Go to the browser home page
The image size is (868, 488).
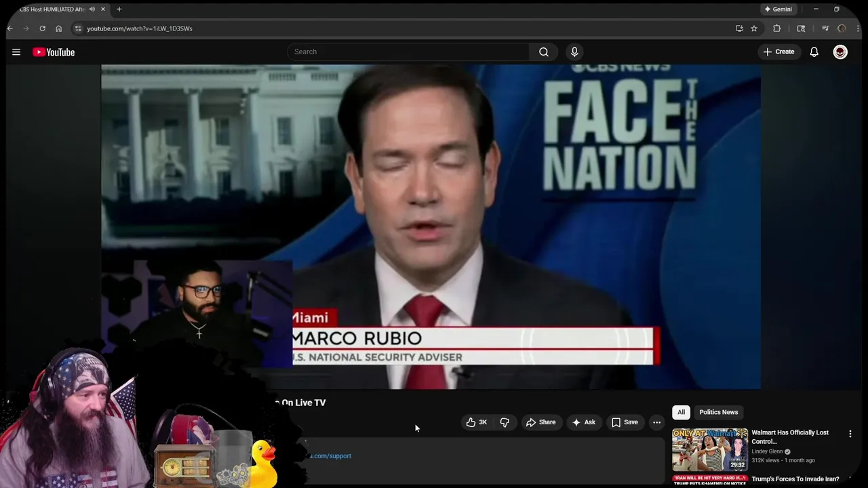pos(58,28)
